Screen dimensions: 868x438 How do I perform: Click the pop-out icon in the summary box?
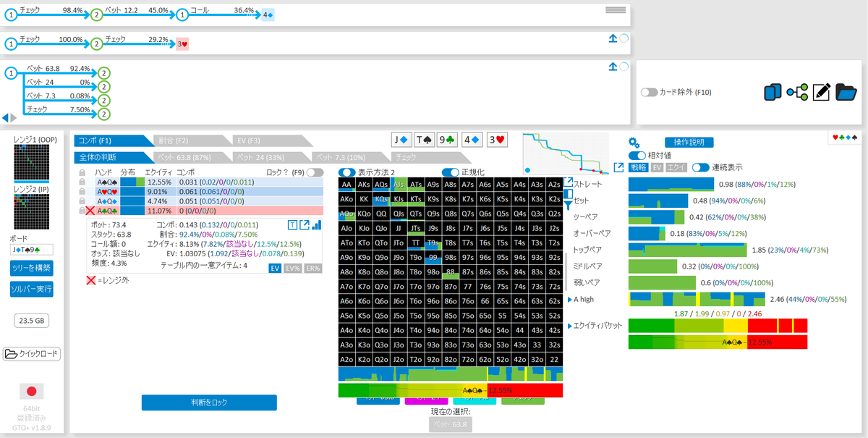(x=305, y=225)
